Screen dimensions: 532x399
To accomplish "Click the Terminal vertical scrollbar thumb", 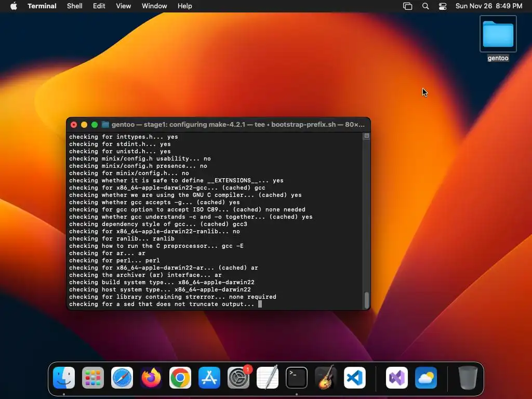I will (x=367, y=300).
